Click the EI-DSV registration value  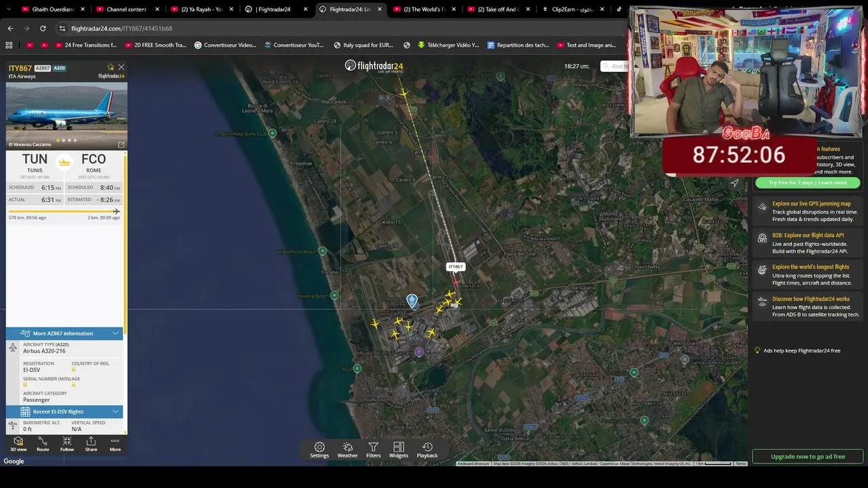click(31, 370)
